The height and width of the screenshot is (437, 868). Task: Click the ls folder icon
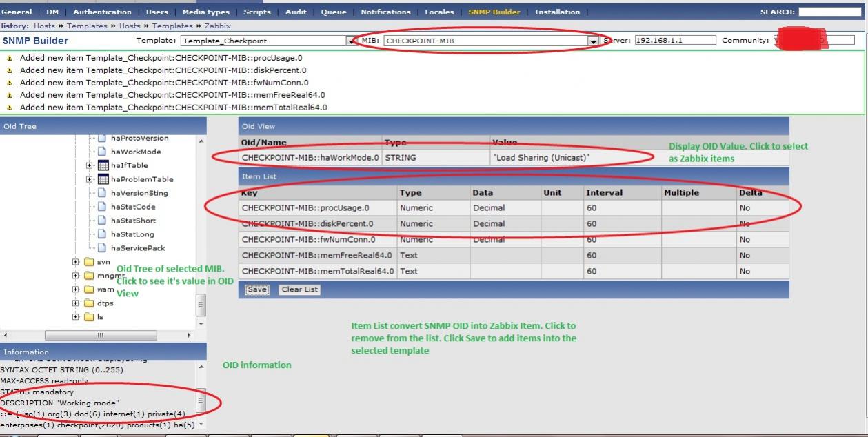(89, 317)
